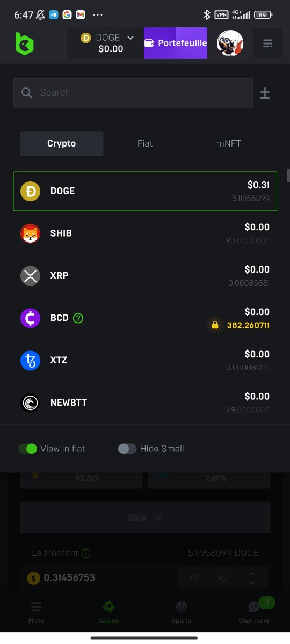Click the plus-minus icon beside Search
The image size is (290, 644).
[265, 93]
